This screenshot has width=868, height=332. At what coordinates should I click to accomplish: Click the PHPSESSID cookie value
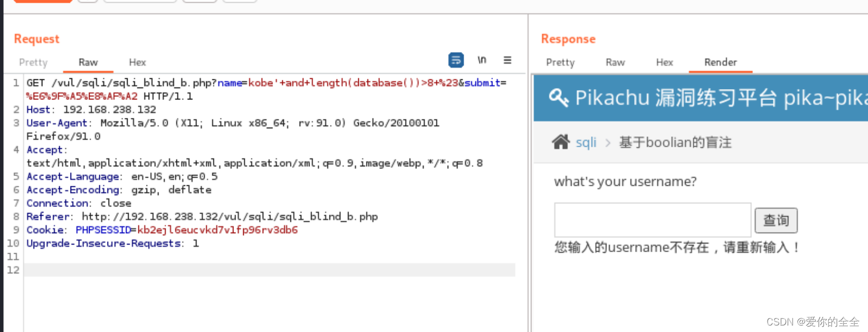coord(217,230)
